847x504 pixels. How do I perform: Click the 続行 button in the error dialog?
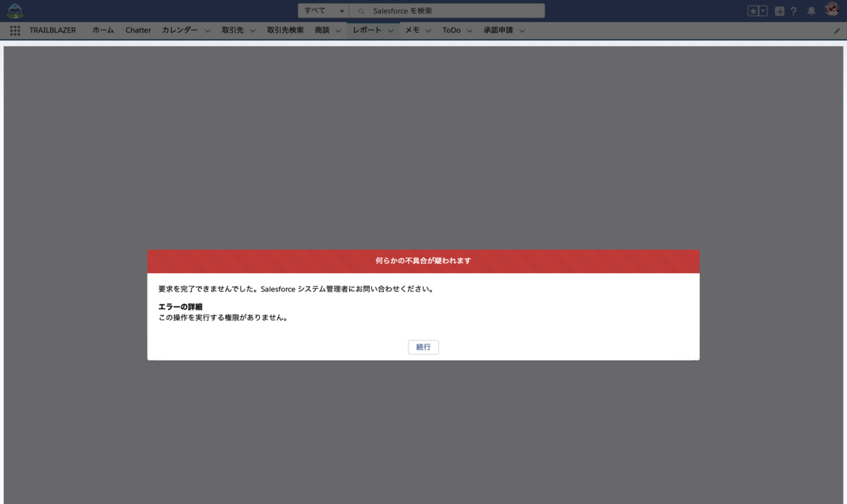[x=423, y=347]
